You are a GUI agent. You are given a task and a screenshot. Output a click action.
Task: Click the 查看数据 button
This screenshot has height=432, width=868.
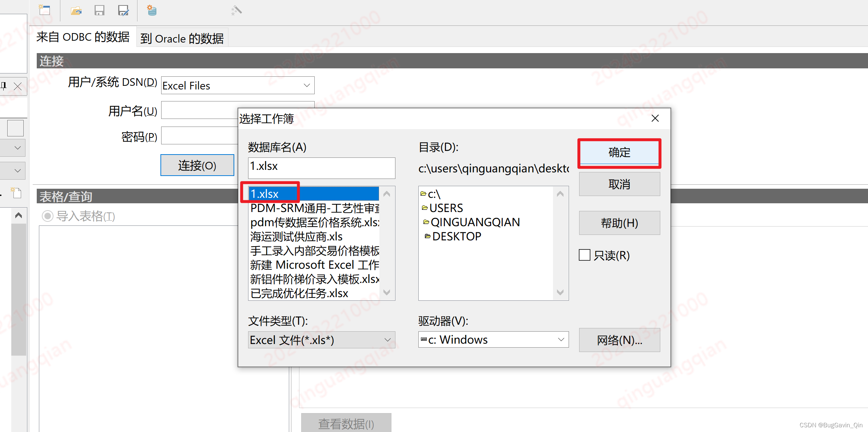(x=346, y=423)
